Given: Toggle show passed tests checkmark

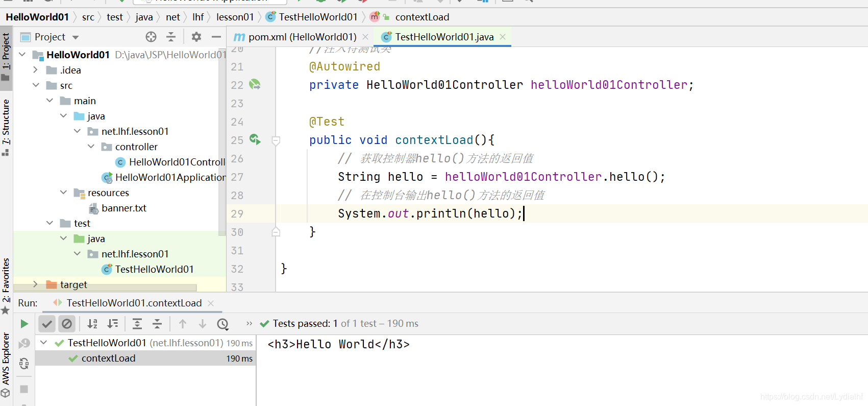Looking at the screenshot, I should click(47, 324).
